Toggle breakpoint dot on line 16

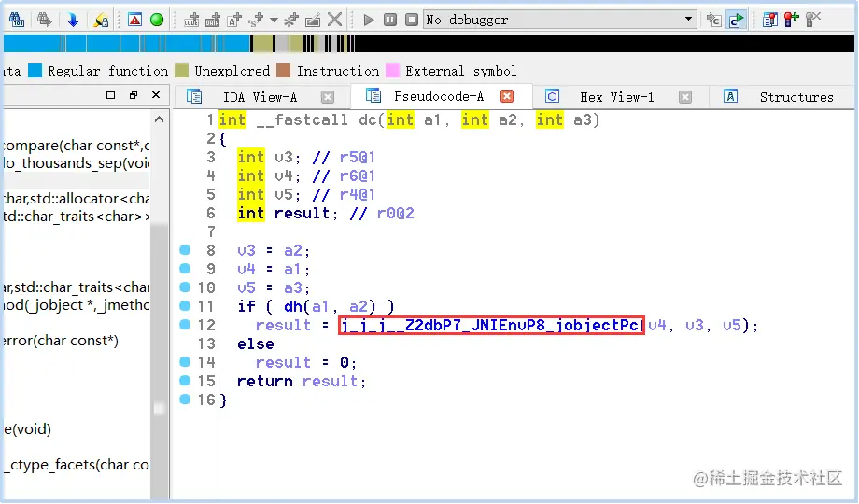click(x=185, y=399)
